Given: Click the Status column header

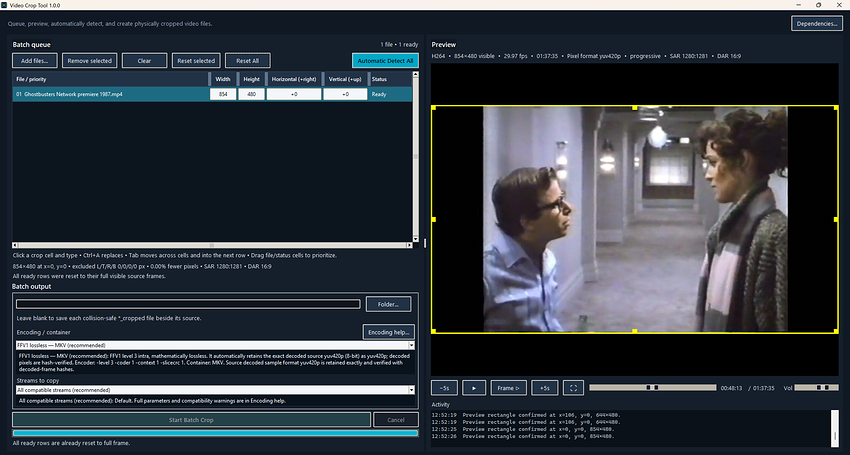Looking at the screenshot, I should tap(390, 79).
